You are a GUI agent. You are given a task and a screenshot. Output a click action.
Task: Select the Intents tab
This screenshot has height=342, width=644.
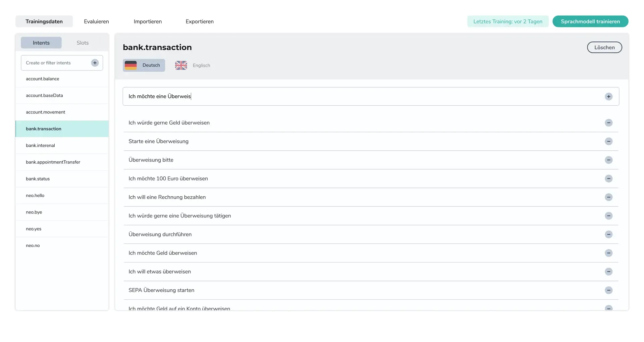[41, 43]
